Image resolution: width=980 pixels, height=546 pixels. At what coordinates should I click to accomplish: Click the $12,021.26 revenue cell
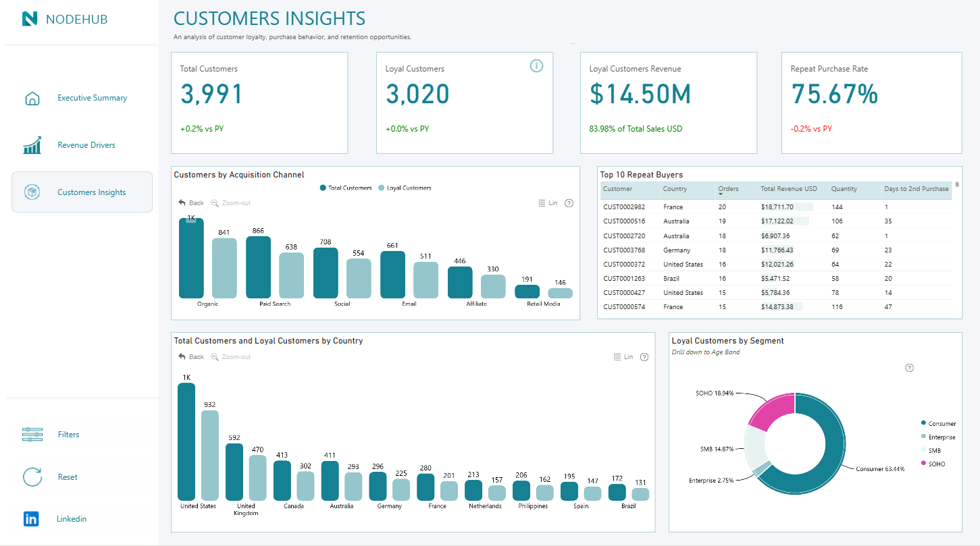click(777, 265)
